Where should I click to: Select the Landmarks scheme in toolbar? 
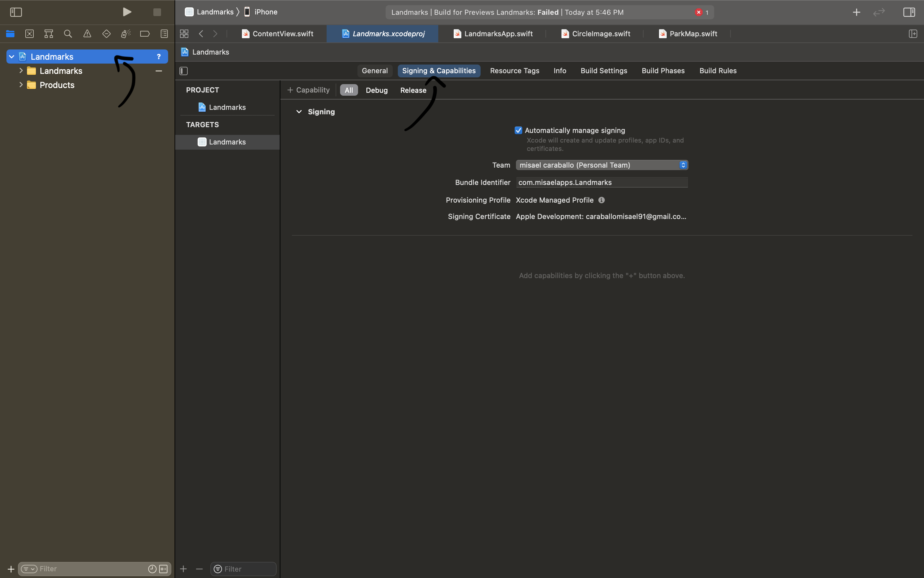[x=209, y=12]
